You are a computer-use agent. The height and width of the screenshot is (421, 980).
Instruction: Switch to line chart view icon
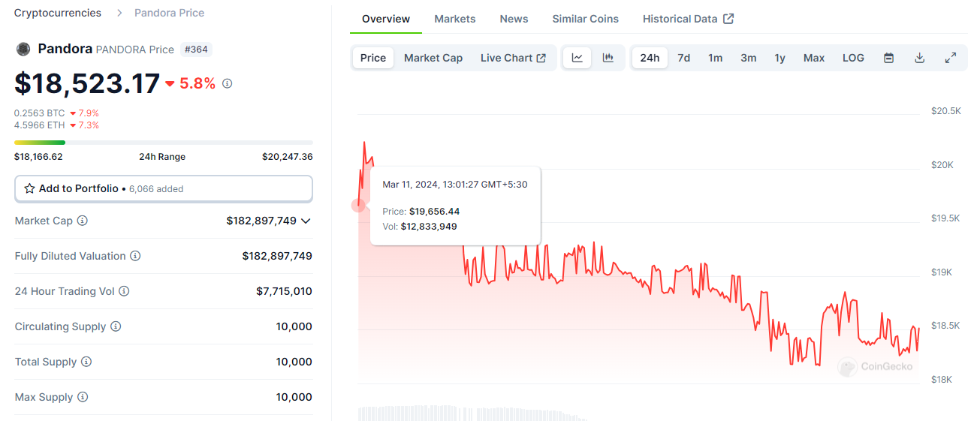[577, 58]
